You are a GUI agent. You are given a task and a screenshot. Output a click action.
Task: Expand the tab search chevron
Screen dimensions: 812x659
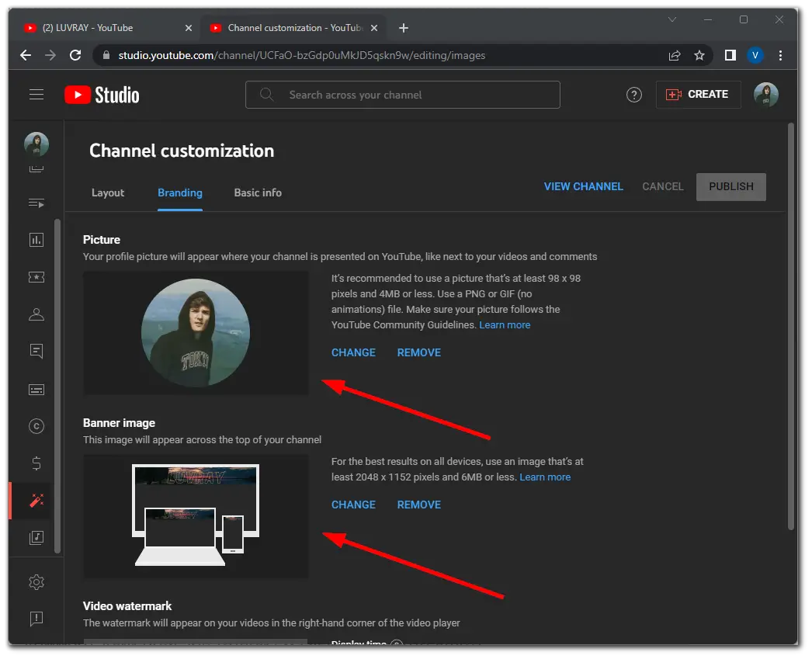click(672, 19)
